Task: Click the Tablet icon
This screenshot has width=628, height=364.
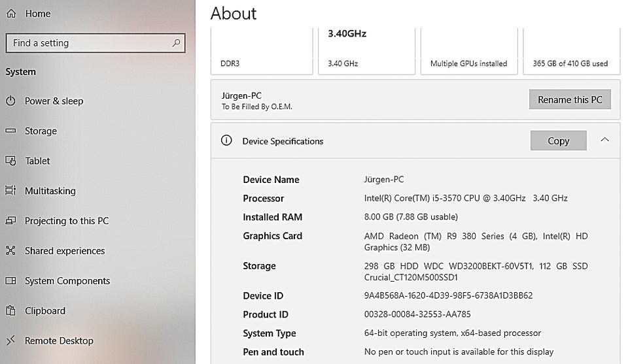Action: (x=10, y=161)
